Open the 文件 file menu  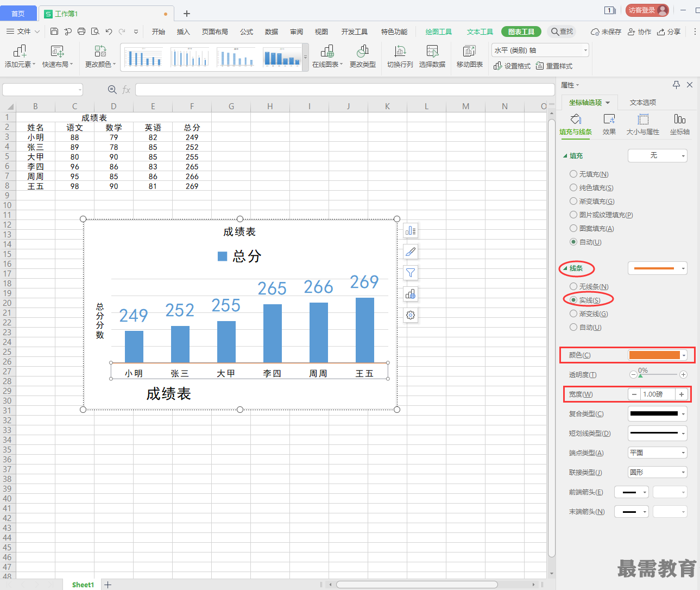pos(23,32)
